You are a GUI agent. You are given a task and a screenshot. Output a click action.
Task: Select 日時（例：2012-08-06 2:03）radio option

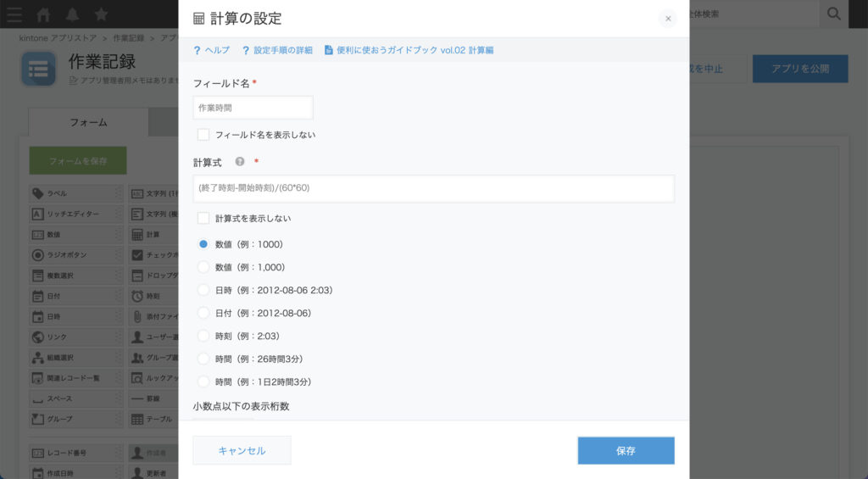tap(203, 290)
